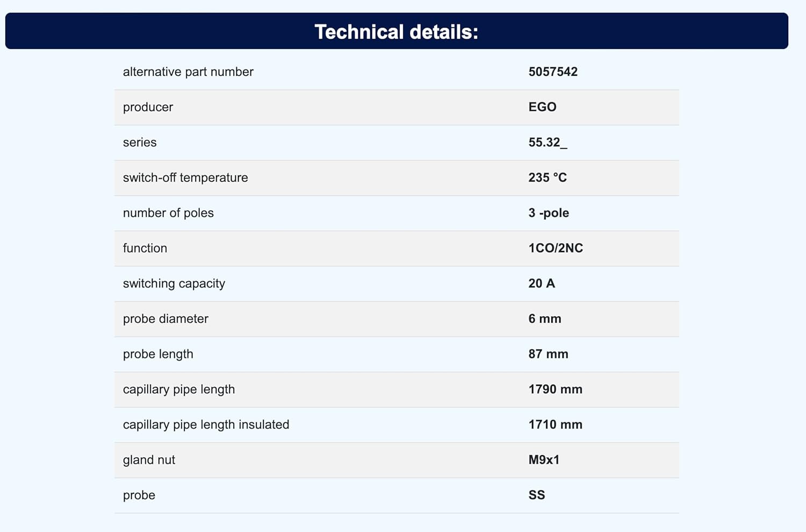Click the gland nut value M9x1
The image size is (806, 532).
coord(544,460)
